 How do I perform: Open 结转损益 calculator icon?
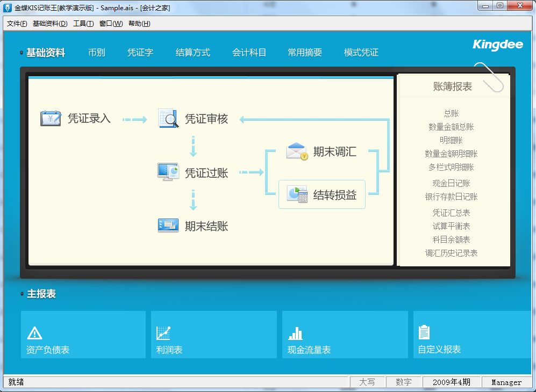point(297,194)
